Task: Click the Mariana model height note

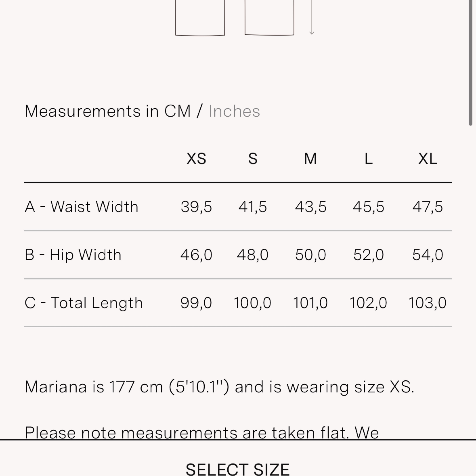Action: 219,387
